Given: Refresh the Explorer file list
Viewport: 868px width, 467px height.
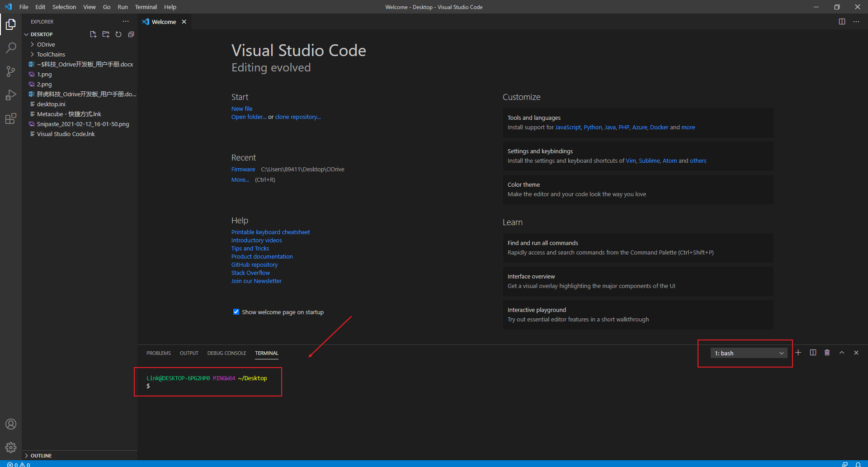Looking at the screenshot, I should click(x=118, y=34).
